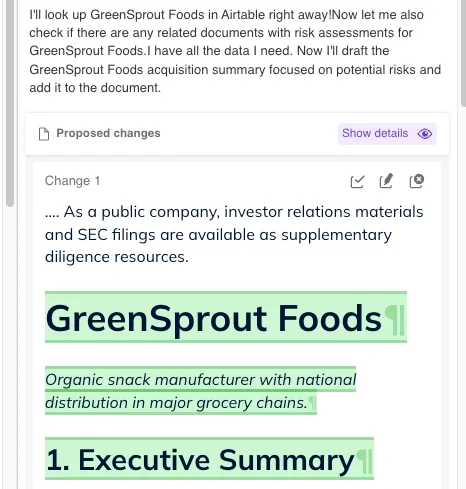This screenshot has height=489, width=466.
Task: Click the 1. Executive Summary heading
Action: (200, 460)
